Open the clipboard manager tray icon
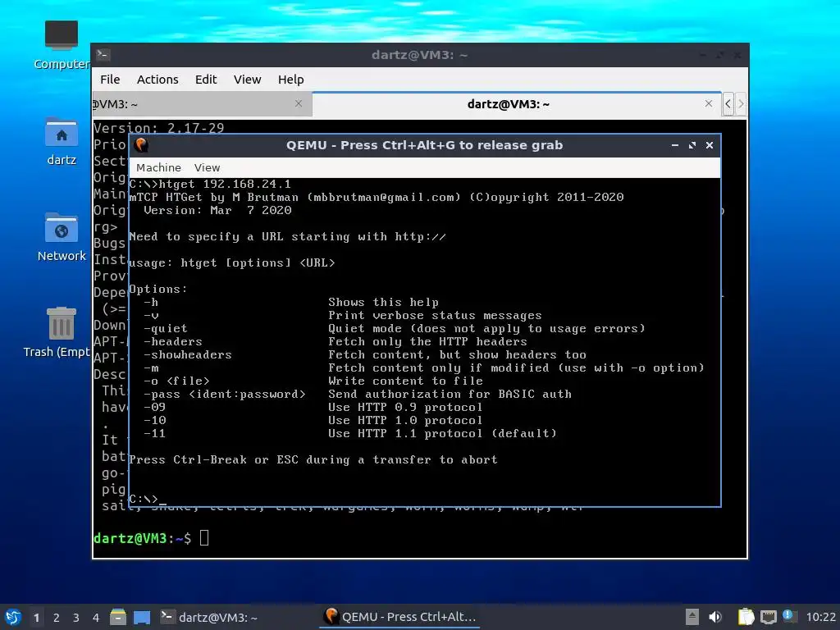The image size is (840, 630). 746,617
